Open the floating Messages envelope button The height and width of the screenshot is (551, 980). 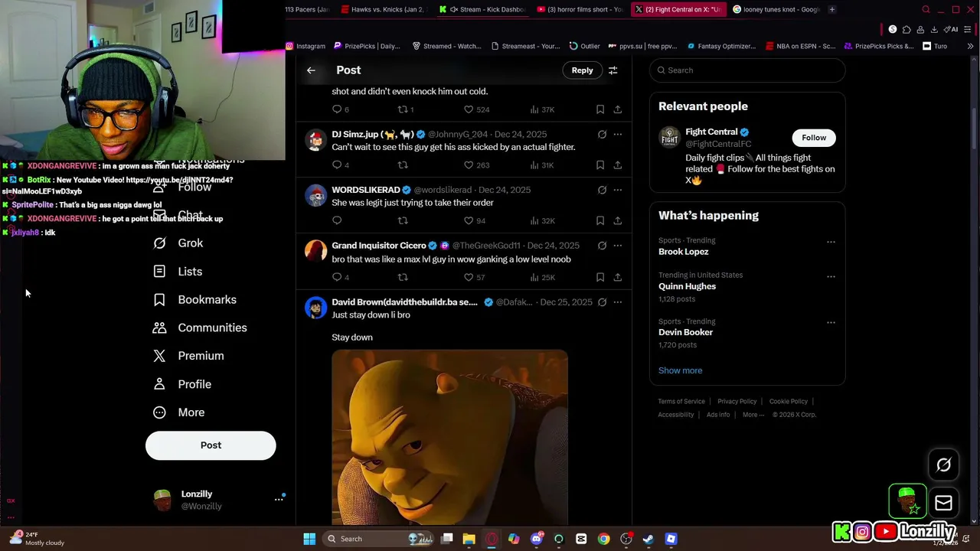943,503
